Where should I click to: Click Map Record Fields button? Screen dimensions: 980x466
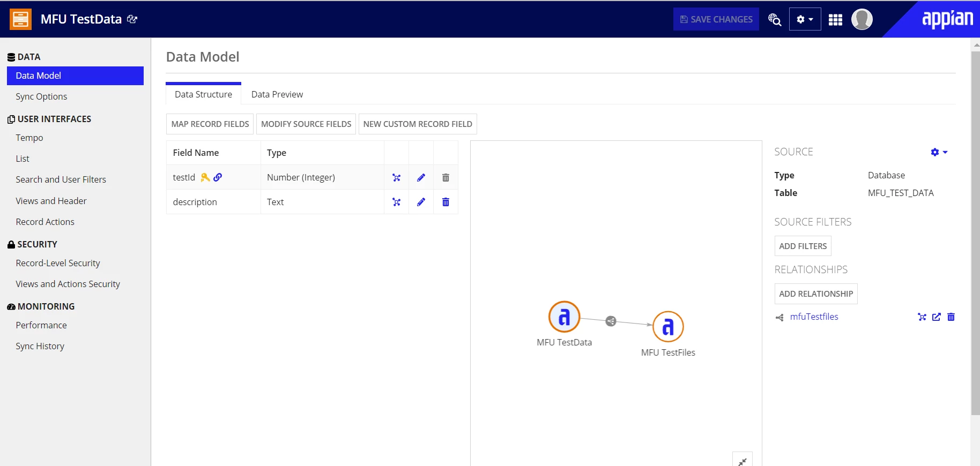click(x=210, y=124)
